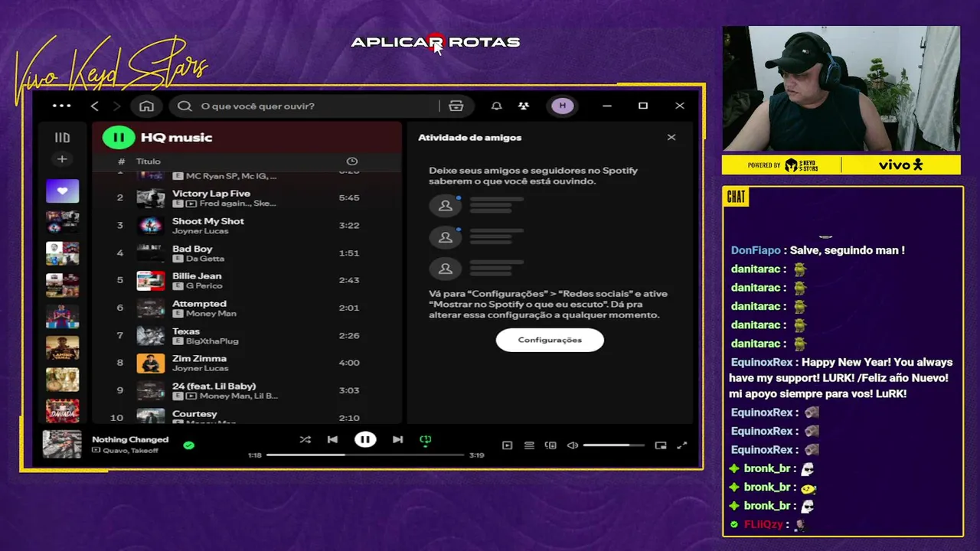Click duration 5:45 of Victory Lap Five
The width and height of the screenshot is (980, 551).
(x=349, y=197)
